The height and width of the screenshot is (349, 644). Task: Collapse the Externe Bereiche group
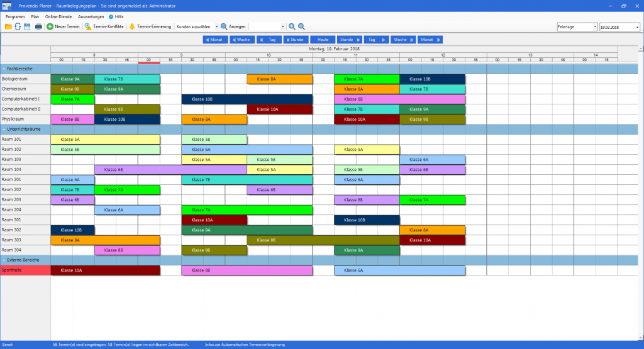click(x=4, y=260)
